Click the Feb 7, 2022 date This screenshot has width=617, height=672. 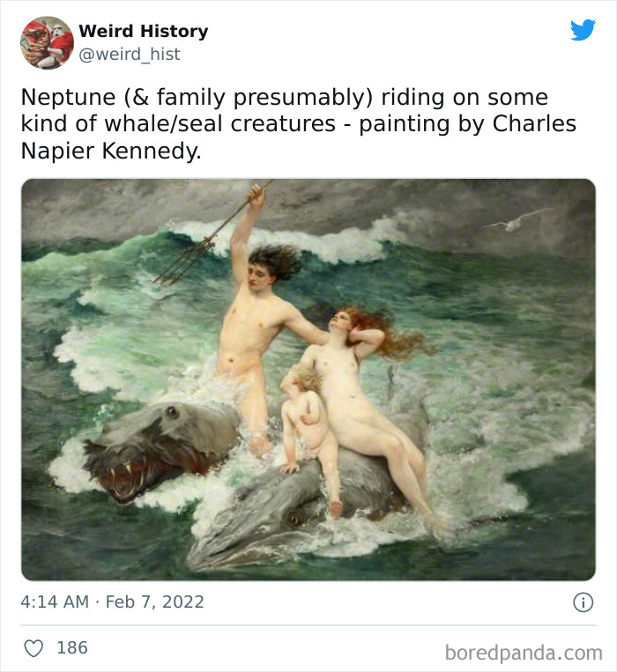(155, 602)
